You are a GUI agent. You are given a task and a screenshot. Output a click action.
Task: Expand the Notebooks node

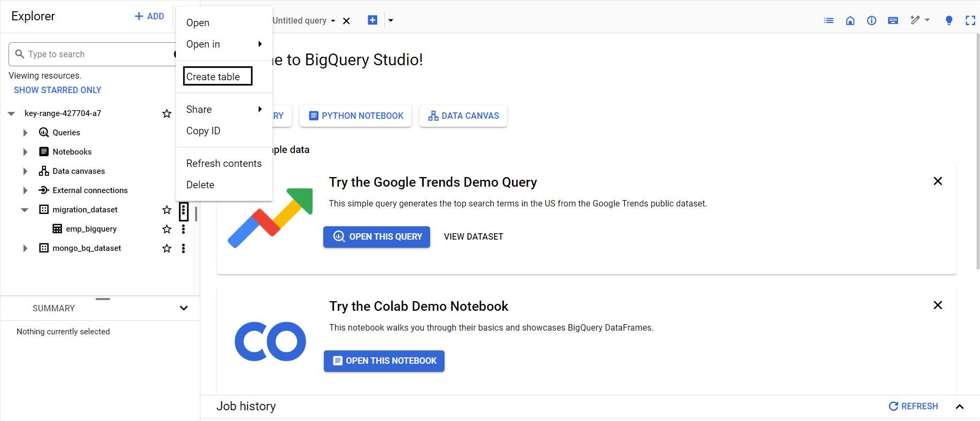(x=25, y=152)
